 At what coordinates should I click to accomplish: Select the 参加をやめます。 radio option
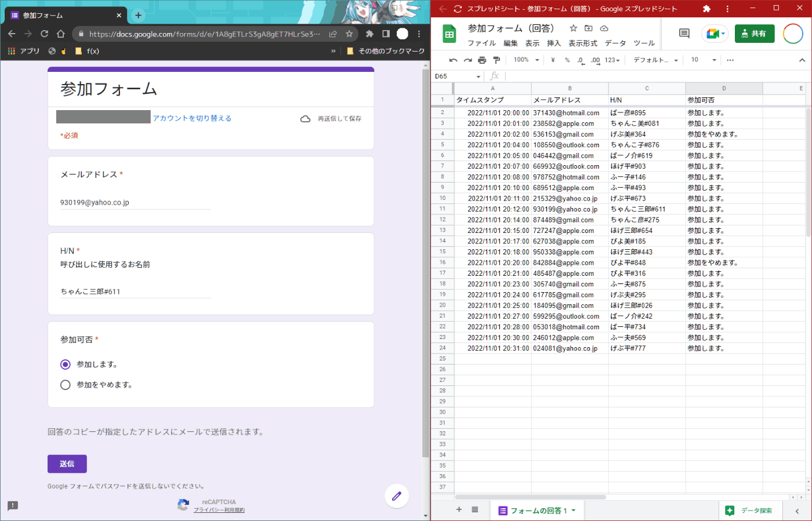[x=66, y=385]
